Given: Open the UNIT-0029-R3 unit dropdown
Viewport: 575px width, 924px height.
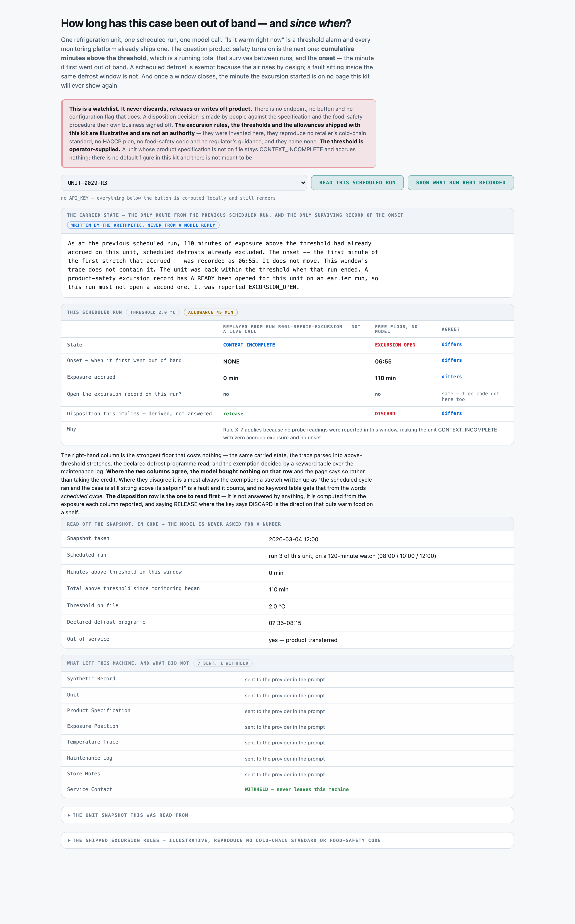Looking at the screenshot, I should (x=184, y=183).
